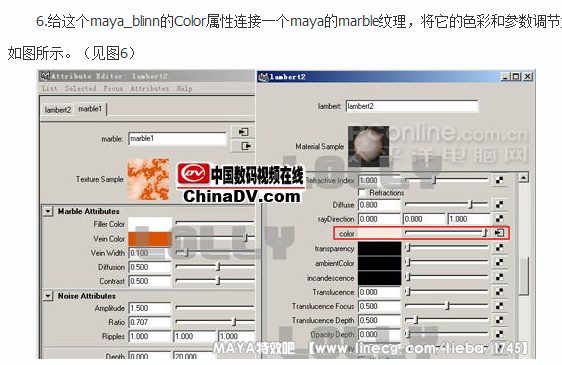Click the checker map button beside Translucence
The width and height of the screenshot is (562, 365).
500,291
